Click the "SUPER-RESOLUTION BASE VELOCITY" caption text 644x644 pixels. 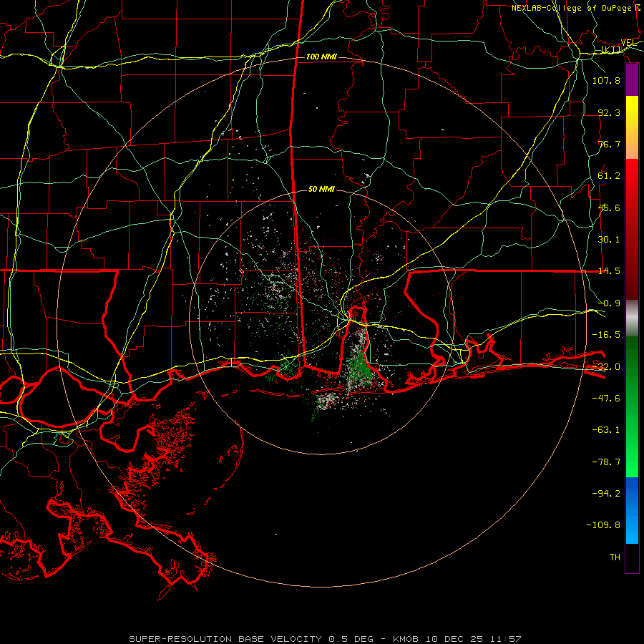pyautogui.click(x=225, y=639)
